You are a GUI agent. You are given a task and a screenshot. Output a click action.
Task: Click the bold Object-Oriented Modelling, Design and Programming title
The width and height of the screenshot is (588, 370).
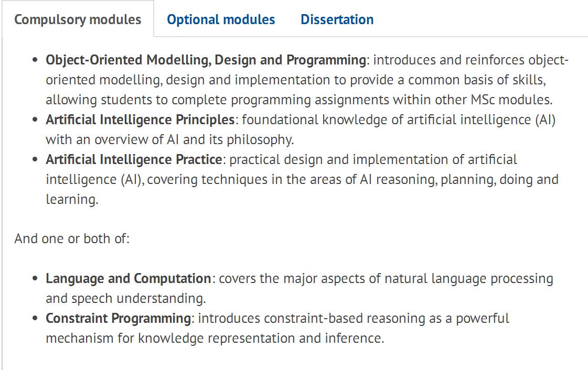point(206,60)
